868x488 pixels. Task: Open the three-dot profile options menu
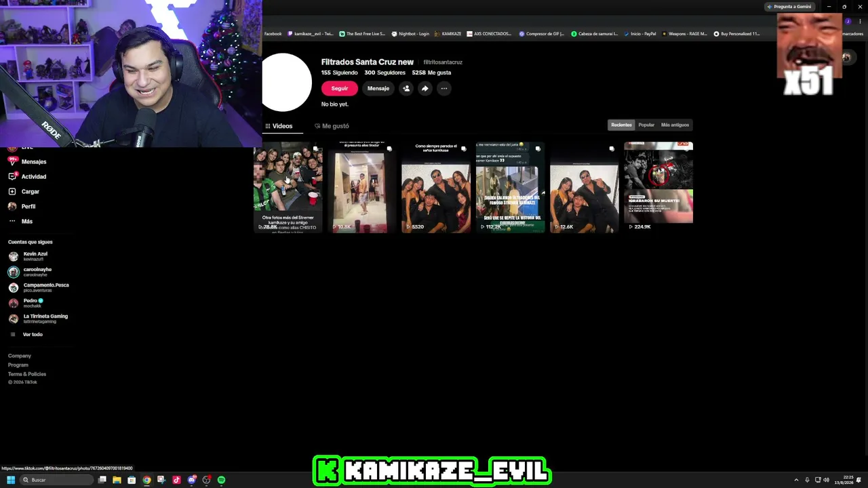tap(444, 88)
